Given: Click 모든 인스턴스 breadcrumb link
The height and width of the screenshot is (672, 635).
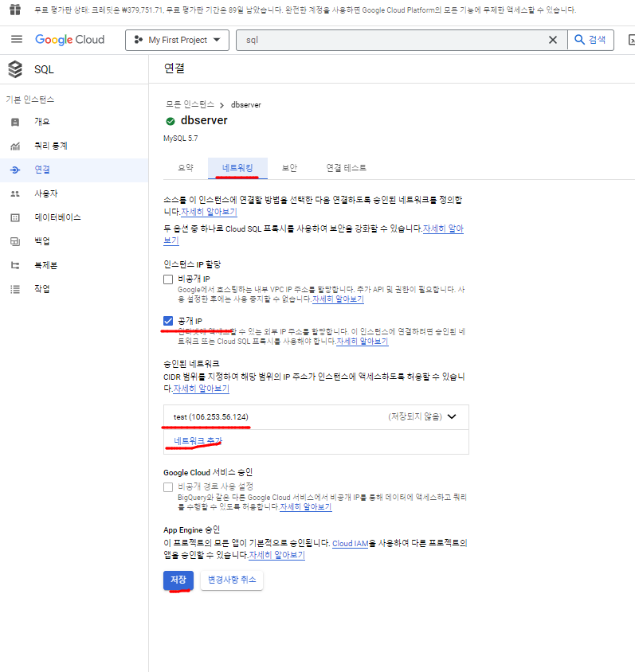Looking at the screenshot, I should click(x=190, y=104).
